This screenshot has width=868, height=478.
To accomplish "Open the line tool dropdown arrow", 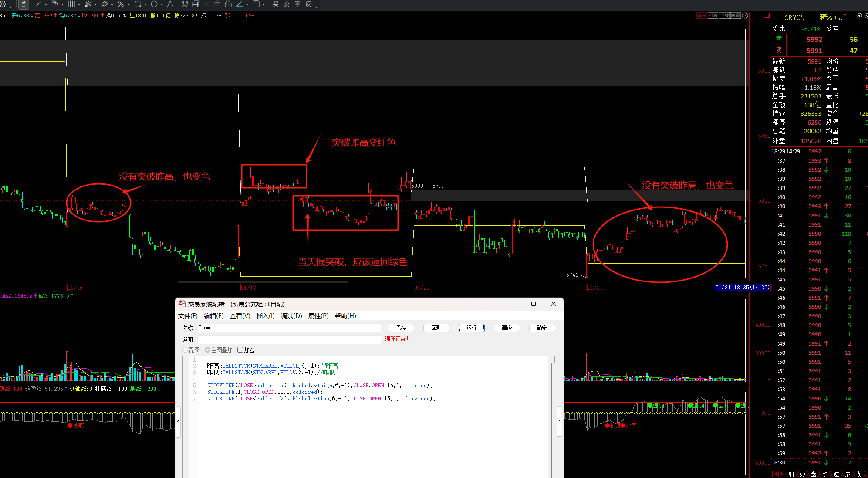I will coord(46,4).
